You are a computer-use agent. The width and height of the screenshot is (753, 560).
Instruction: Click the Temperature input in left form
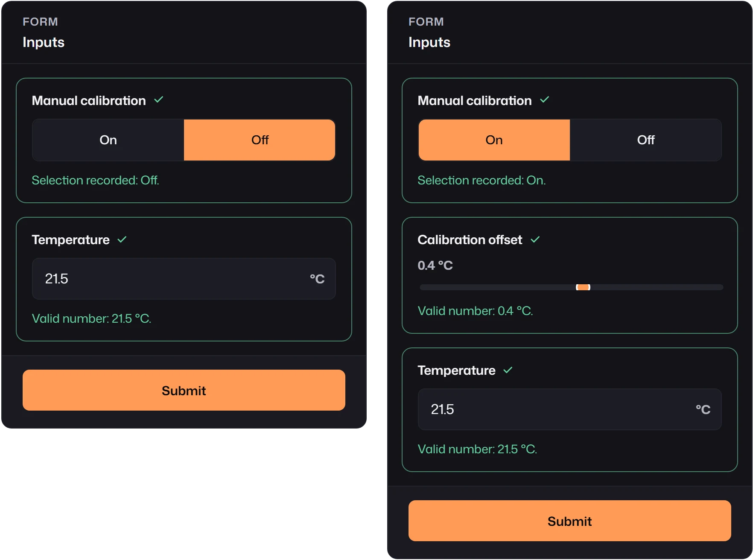coord(184,279)
